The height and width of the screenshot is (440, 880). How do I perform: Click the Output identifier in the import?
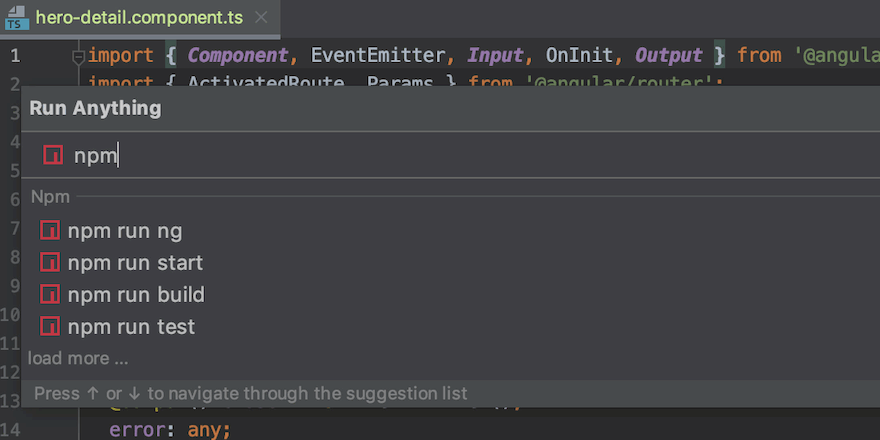[x=668, y=56]
